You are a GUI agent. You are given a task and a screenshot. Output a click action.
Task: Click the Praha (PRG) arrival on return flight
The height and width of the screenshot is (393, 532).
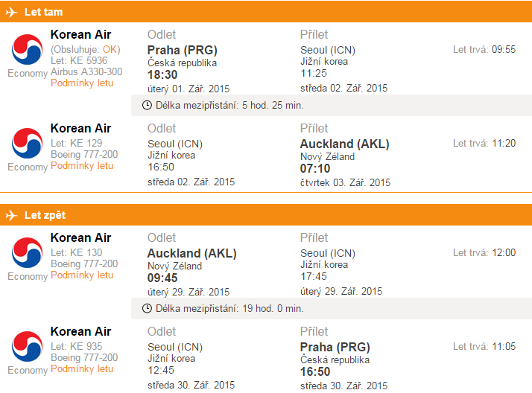(335, 348)
